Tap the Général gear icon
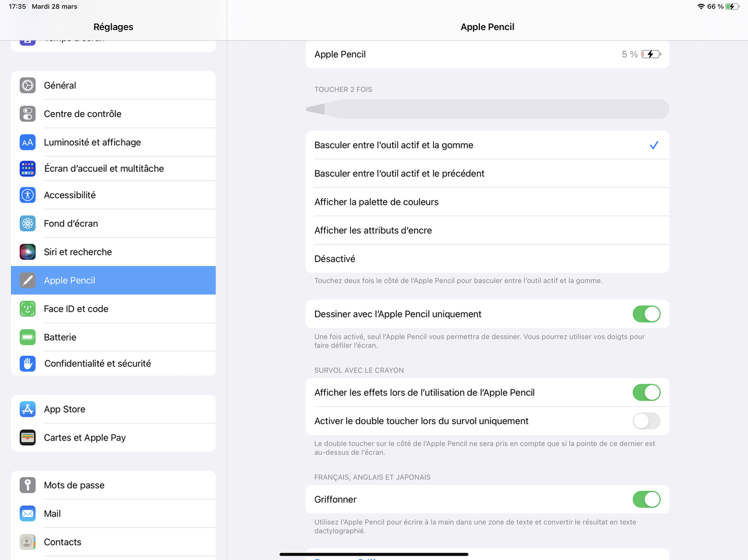The width and height of the screenshot is (748, 560). tap(27, 85)
